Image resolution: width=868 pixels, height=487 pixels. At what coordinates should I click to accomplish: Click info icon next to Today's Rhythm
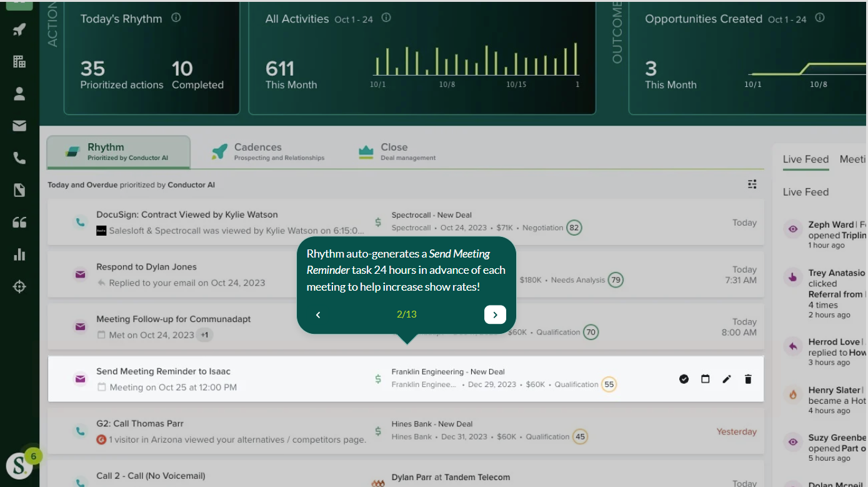point(176,18)
